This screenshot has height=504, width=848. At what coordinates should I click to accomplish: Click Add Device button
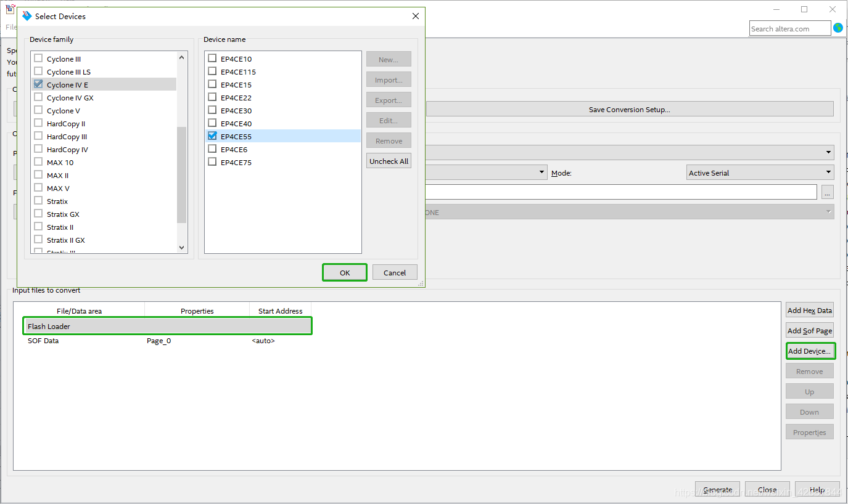[x=810, y=351]
